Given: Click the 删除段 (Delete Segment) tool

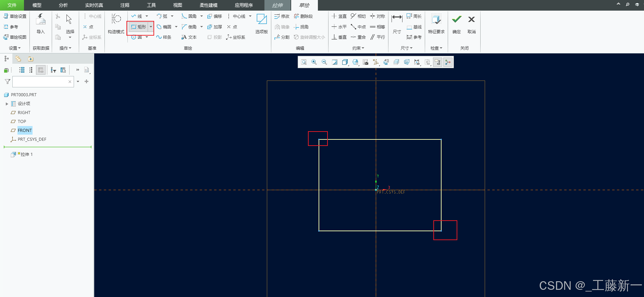Looking at the screenshot, I should (304, 16).
